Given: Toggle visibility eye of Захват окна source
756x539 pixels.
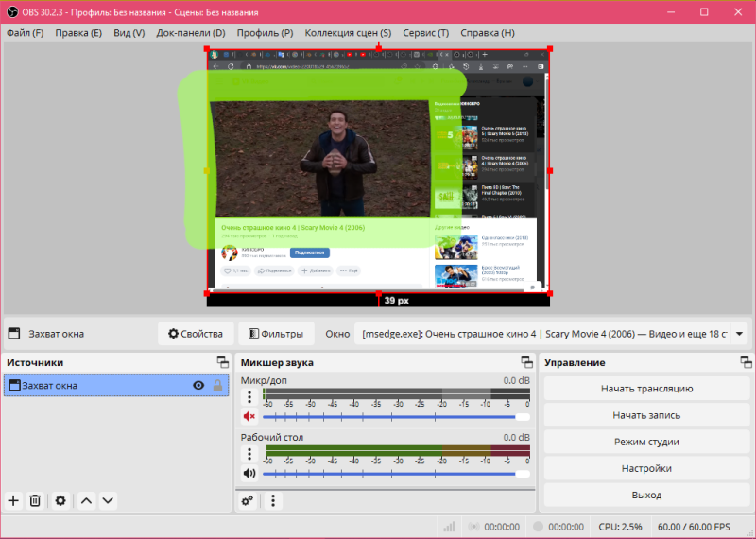Looking at the screenshot, I should click(198, 385).
